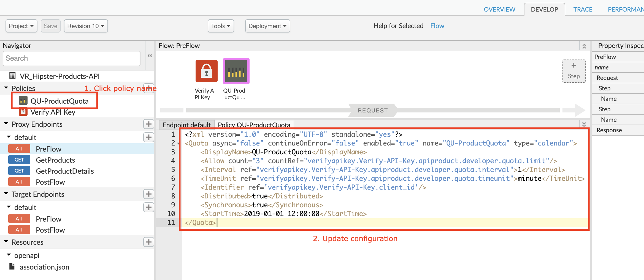Collapse the openapi resource folder
The height and width of the screenshot is (280, 644).
pos(9,255)
